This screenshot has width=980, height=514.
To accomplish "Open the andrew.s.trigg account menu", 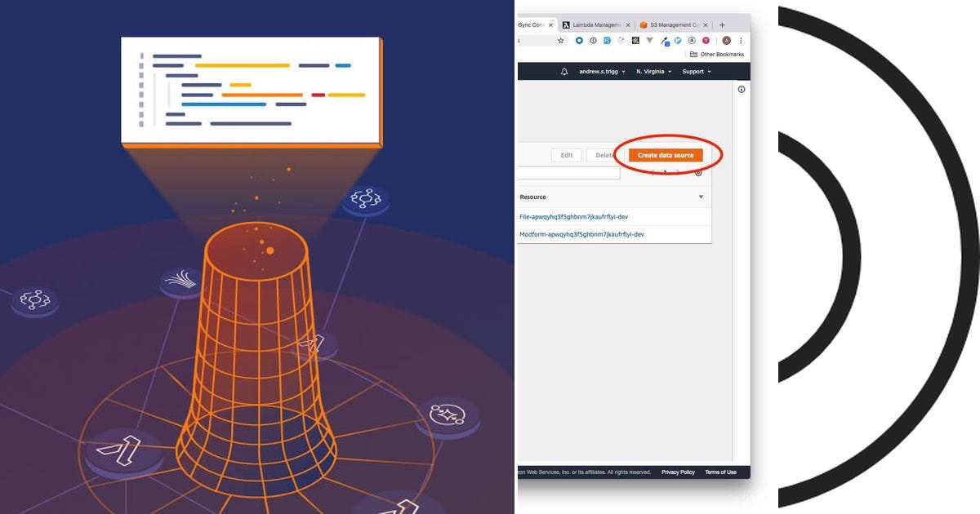I will [599, 72].
